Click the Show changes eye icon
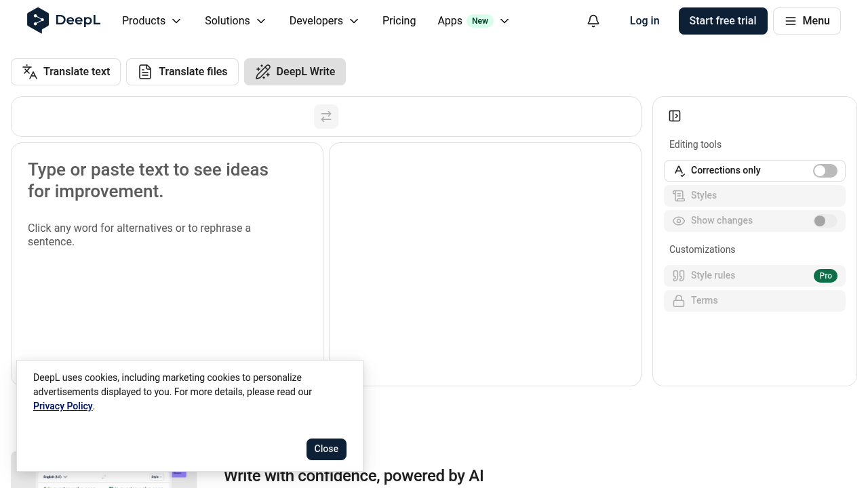This screenshot has height=488, width=868. click(679, 221)
